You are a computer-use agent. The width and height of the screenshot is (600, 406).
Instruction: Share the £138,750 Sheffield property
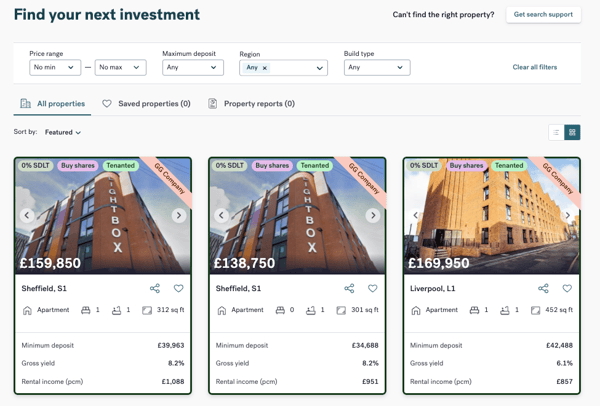(349, 288)
